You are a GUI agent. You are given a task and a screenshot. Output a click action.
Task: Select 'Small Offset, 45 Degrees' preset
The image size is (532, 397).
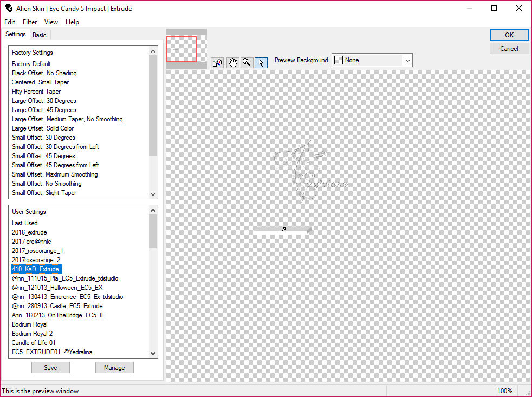coord(43,156)
